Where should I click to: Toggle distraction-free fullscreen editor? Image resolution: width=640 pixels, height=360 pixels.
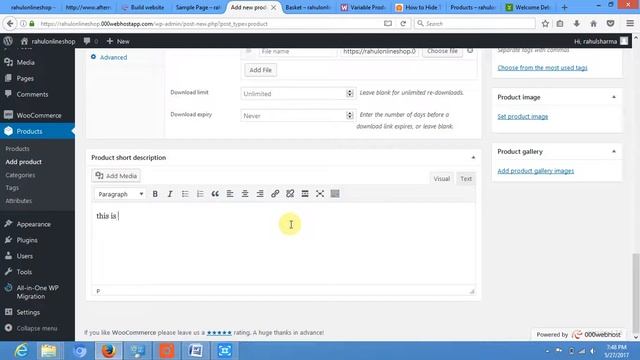tap(320, 194)
